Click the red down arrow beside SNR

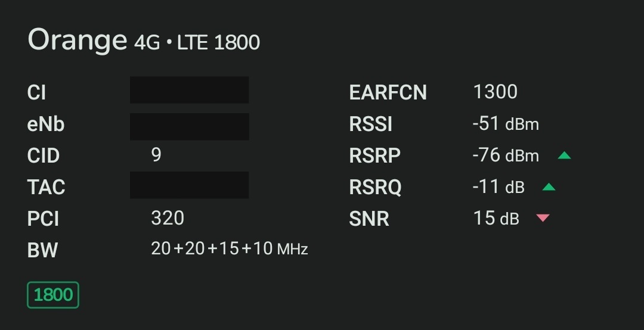point(543,218)
